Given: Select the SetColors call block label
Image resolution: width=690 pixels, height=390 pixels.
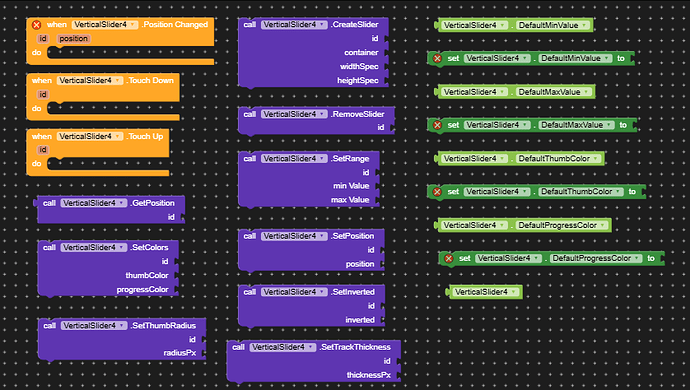Looking at the screenshot, I should [150, 247].
